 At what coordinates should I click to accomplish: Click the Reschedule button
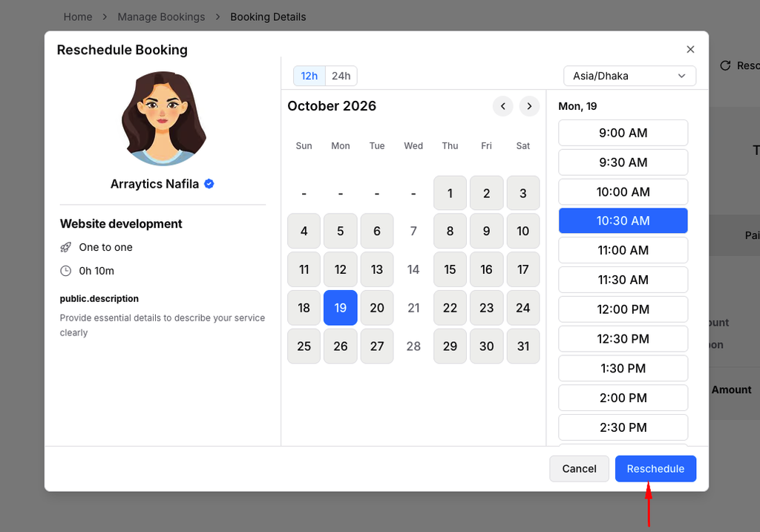pos(655,468)
